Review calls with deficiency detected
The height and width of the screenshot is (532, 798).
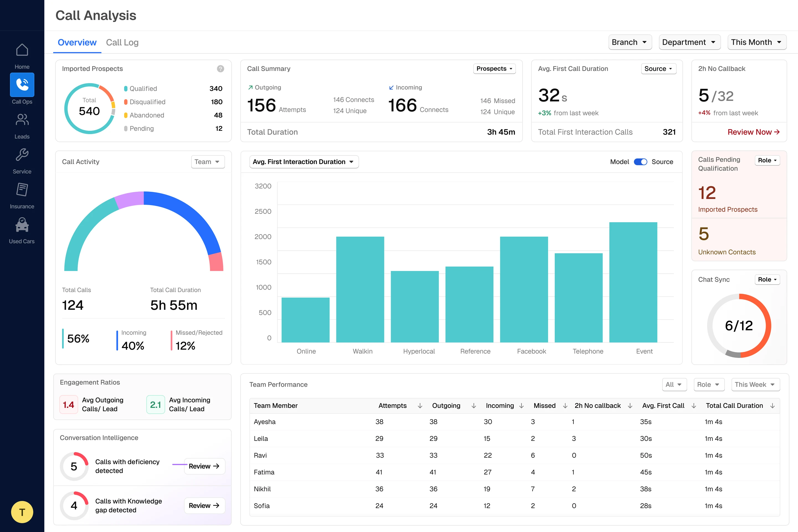click(204, 466)
